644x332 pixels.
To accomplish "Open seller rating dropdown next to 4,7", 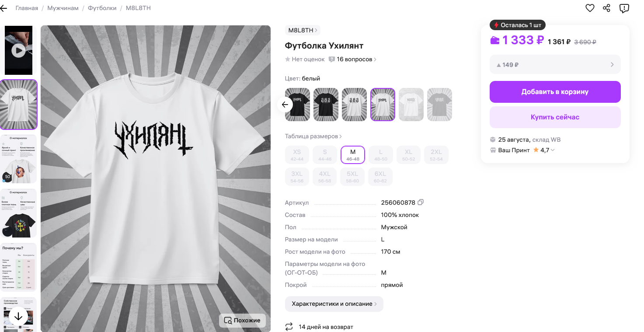I will click(553, 150).
